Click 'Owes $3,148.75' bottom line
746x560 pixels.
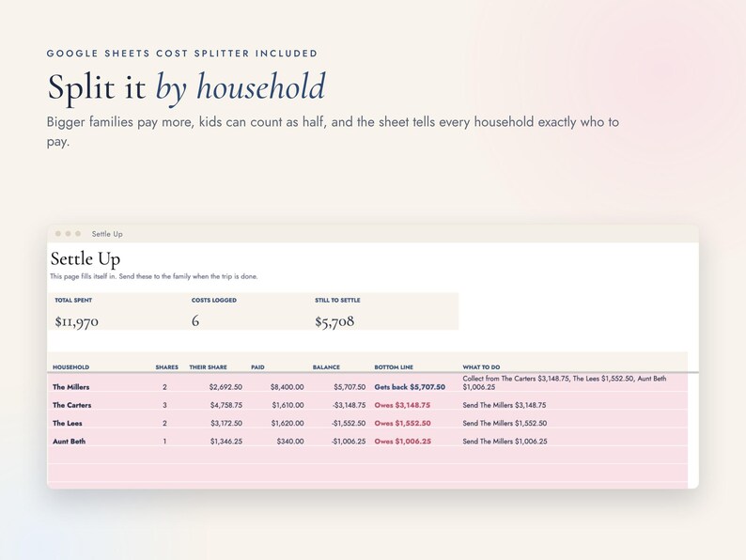pyautogui.click(x=402, y=405)
